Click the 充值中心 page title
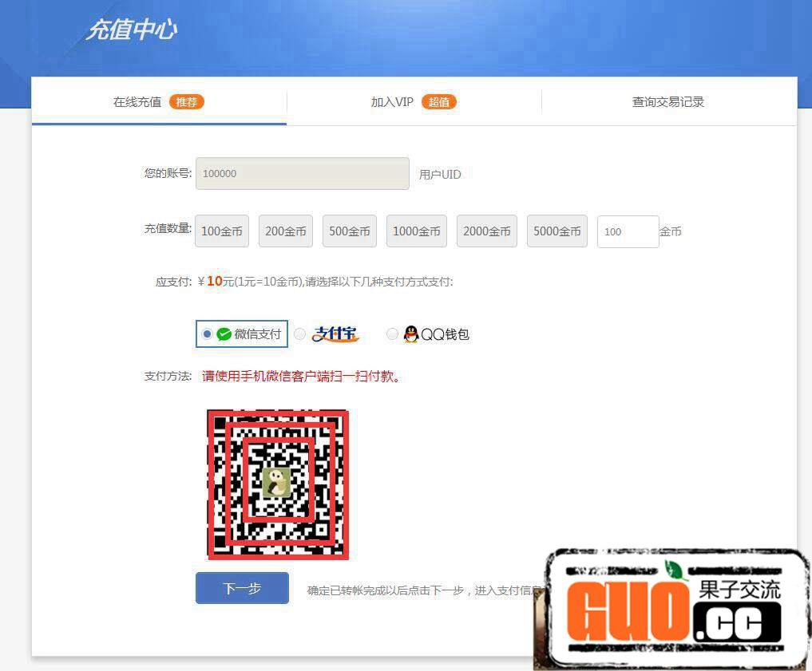The width and height of the screenshot is (812, 671). click(132, 30)
